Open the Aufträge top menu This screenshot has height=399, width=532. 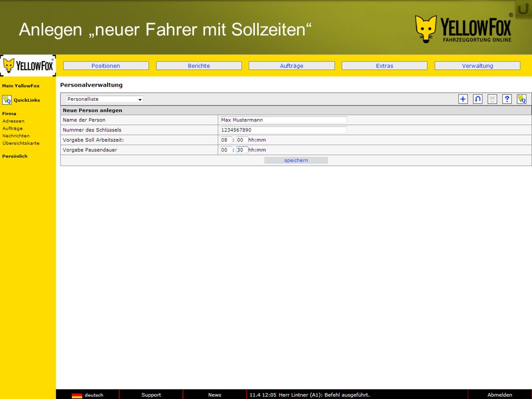pos(291,66)
